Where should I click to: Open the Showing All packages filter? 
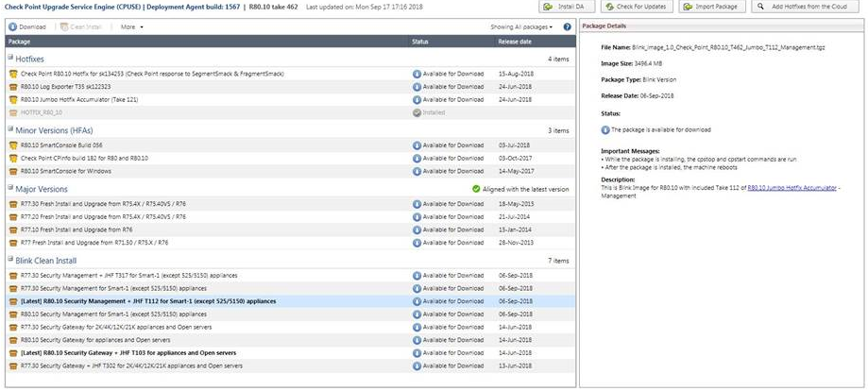[521, 26]
